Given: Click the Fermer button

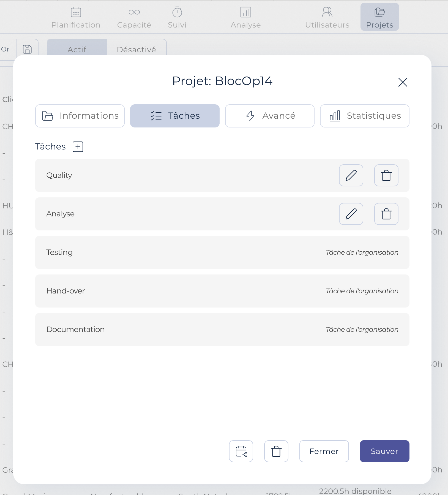Looking at the screenshot, I should click(324, 451).
